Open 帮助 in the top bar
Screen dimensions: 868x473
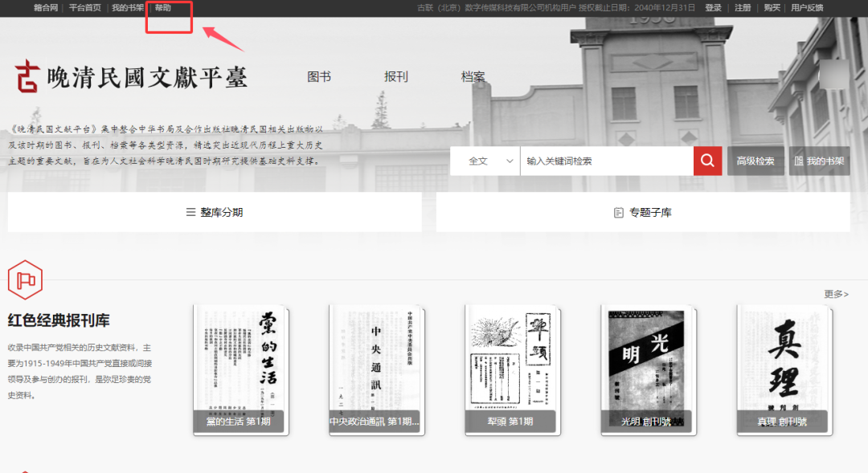(163, 8)
